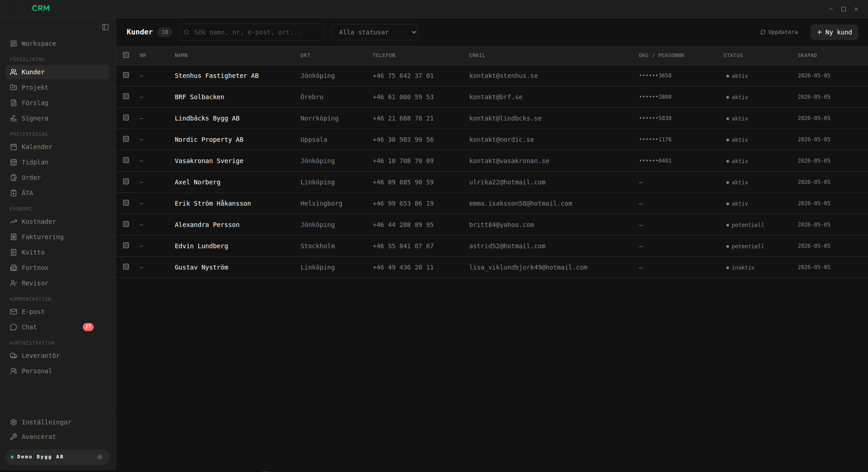The image size is (868, 472).
Task: Navigate to Fakturering
Action: click(57, 237)
